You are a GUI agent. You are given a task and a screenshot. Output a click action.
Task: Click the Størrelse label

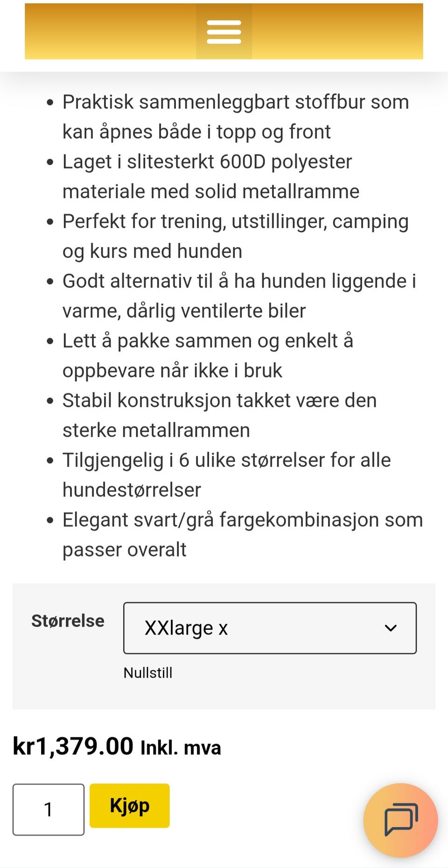(x=68, y=621)
